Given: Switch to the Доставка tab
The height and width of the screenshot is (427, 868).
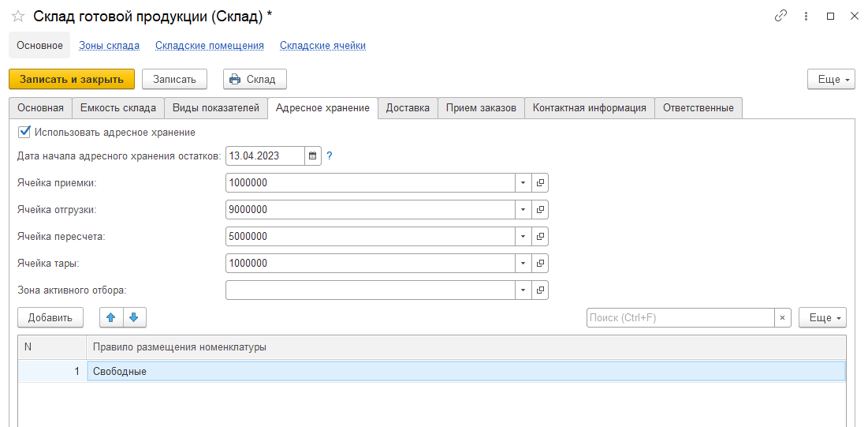Looking at the screenshot, I should pos(408,108).
